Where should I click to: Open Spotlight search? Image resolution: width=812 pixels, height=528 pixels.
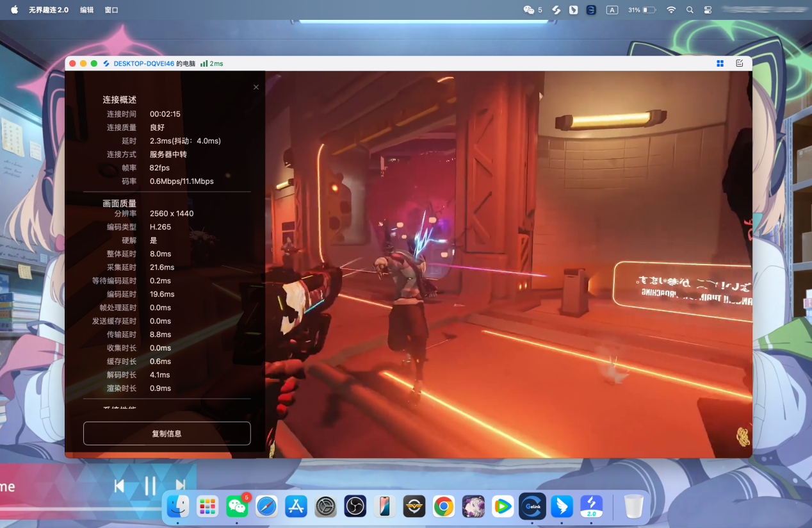[690, 10]
